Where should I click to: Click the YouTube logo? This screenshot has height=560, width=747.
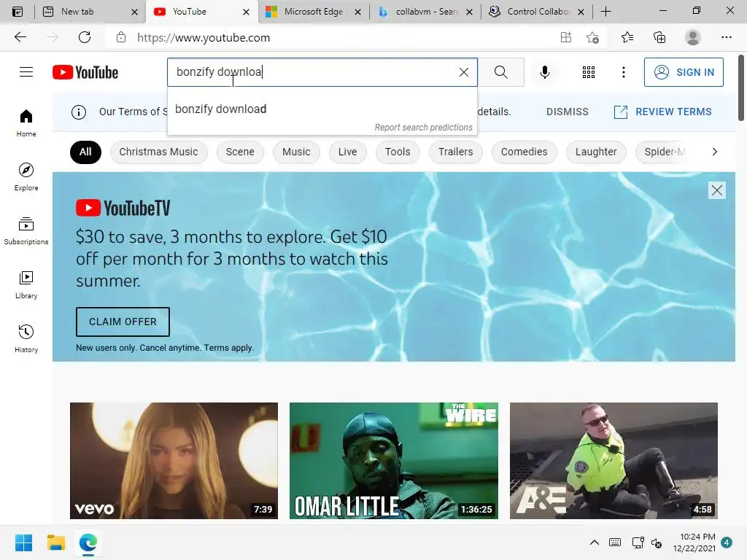(x=85, y=72)
